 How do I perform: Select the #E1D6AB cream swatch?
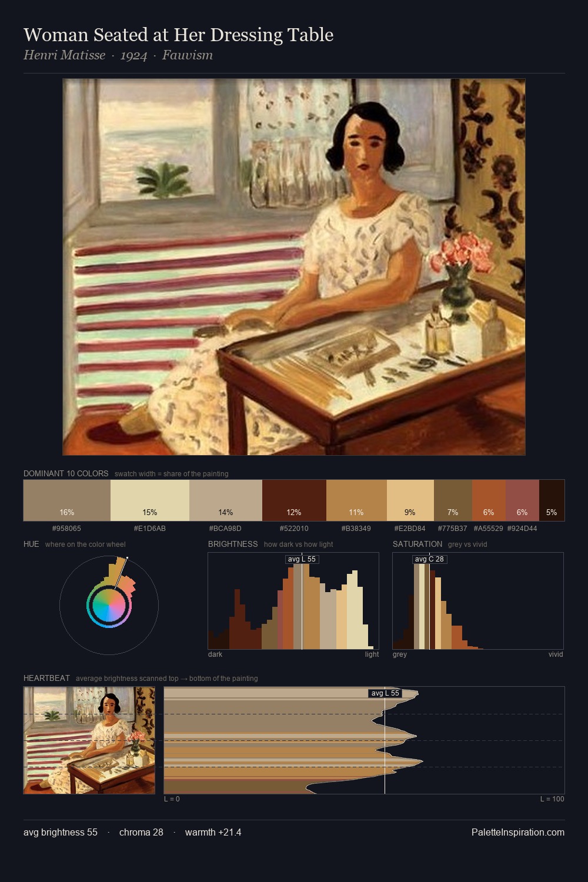point(150,500)
